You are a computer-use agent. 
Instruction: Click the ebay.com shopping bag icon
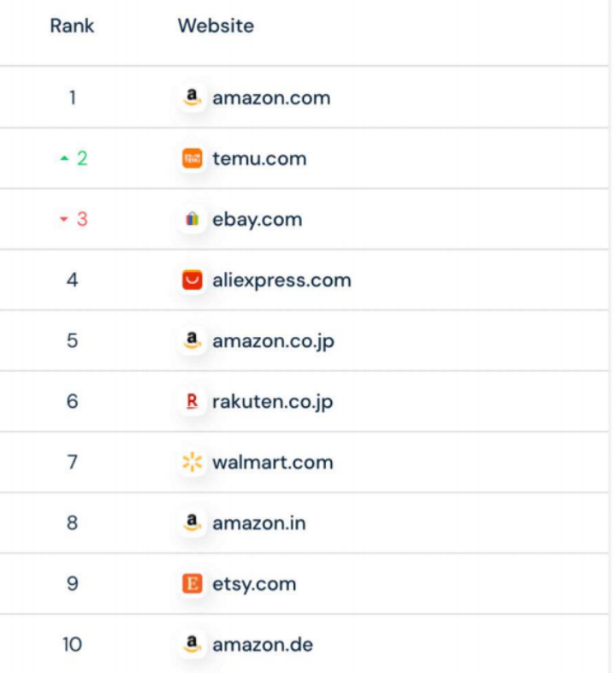coord(192,220)
